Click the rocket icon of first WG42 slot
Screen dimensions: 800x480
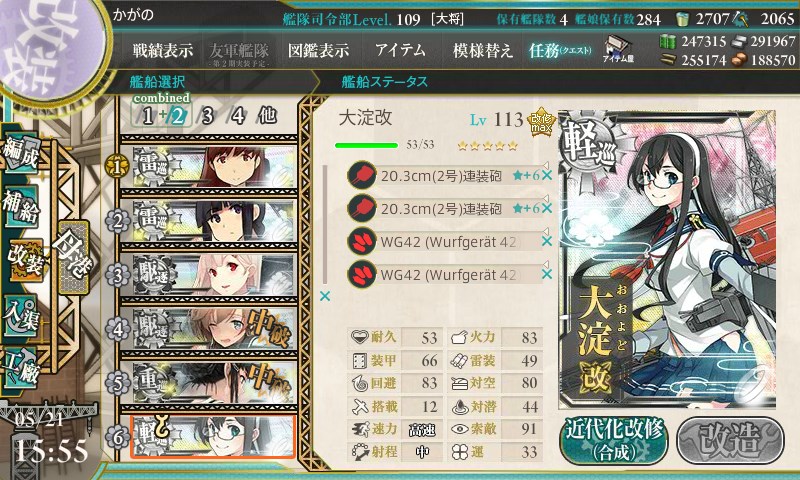pos(362,242)
